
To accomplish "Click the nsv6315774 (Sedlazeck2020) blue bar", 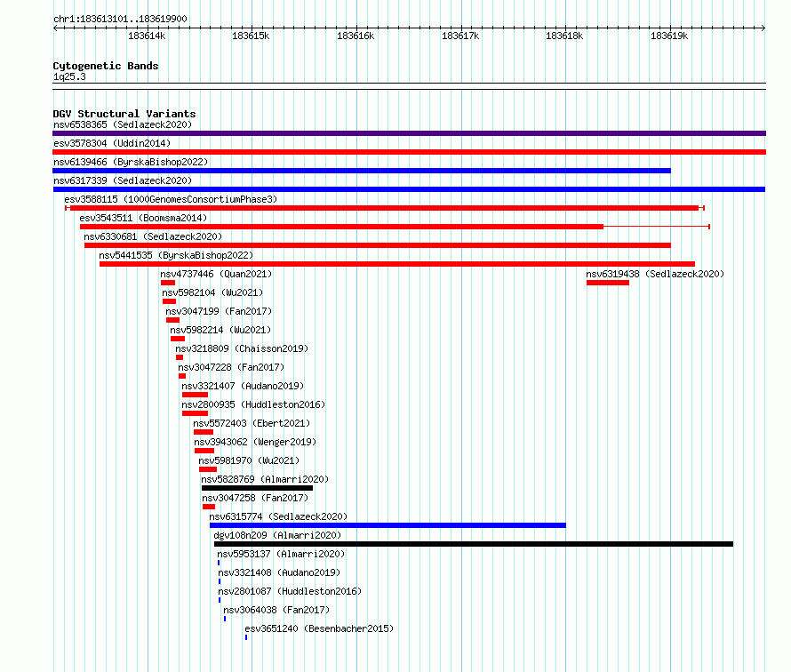I will tap(388, 525).
